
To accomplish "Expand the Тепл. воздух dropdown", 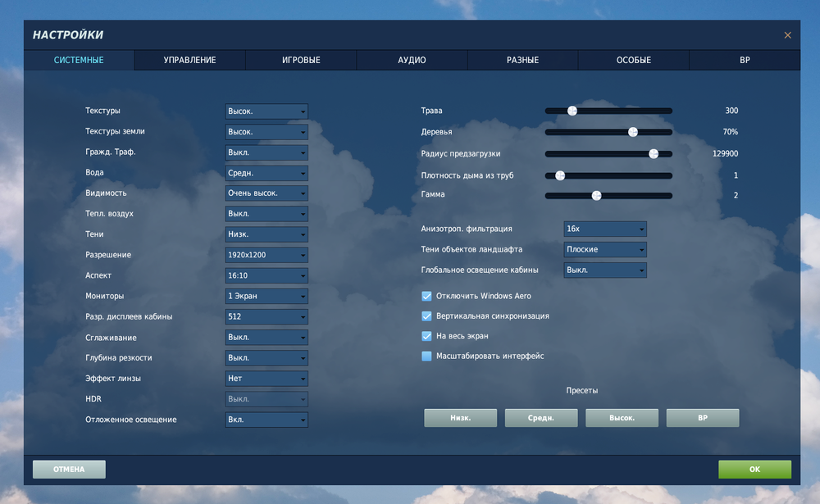I will click(x=266, y=213).
